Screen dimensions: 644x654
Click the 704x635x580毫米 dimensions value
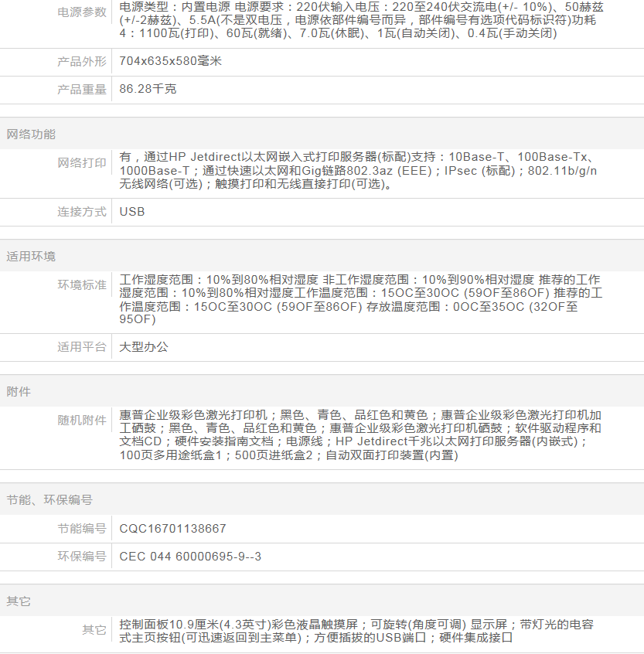171,61
